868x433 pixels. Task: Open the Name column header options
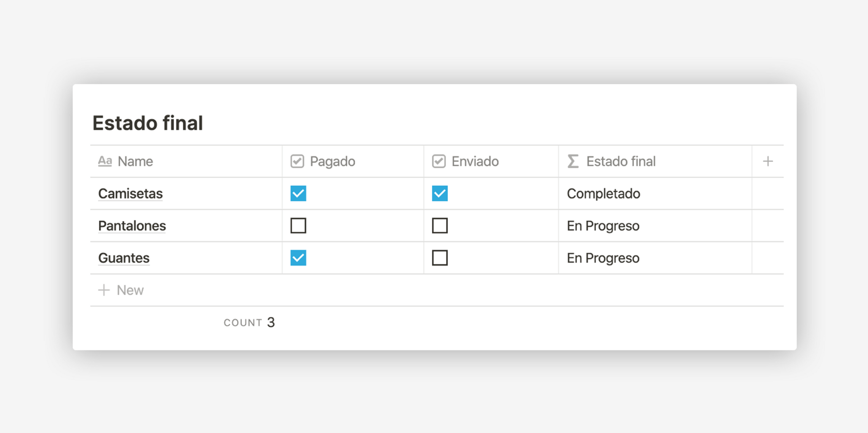click(x=135, y=161)
